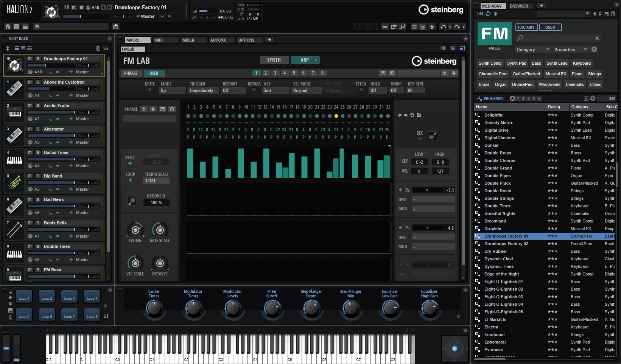Screen dimensions: 621x364
Task: Turn the Filter Cutoff knob
Action: click(x=272, y=308)
